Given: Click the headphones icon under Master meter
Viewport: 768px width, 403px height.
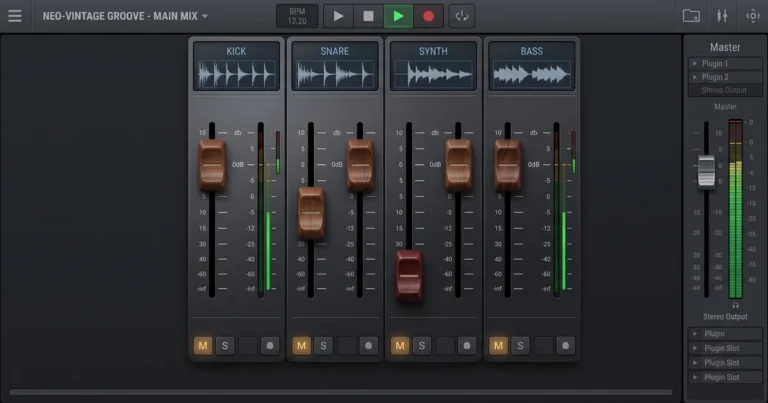Looking at the screenshot, I should (736, 305).
